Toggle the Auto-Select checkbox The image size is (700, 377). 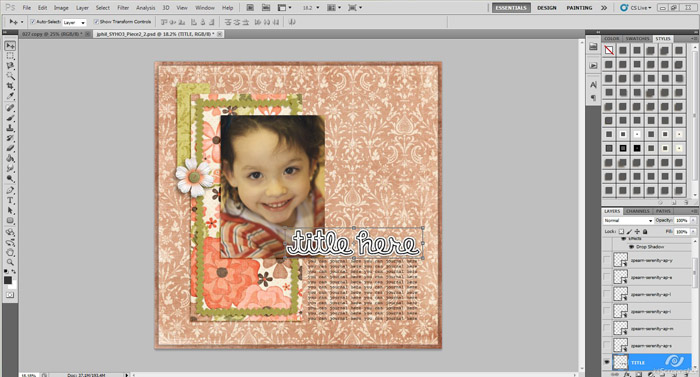[x=33, y=21]
